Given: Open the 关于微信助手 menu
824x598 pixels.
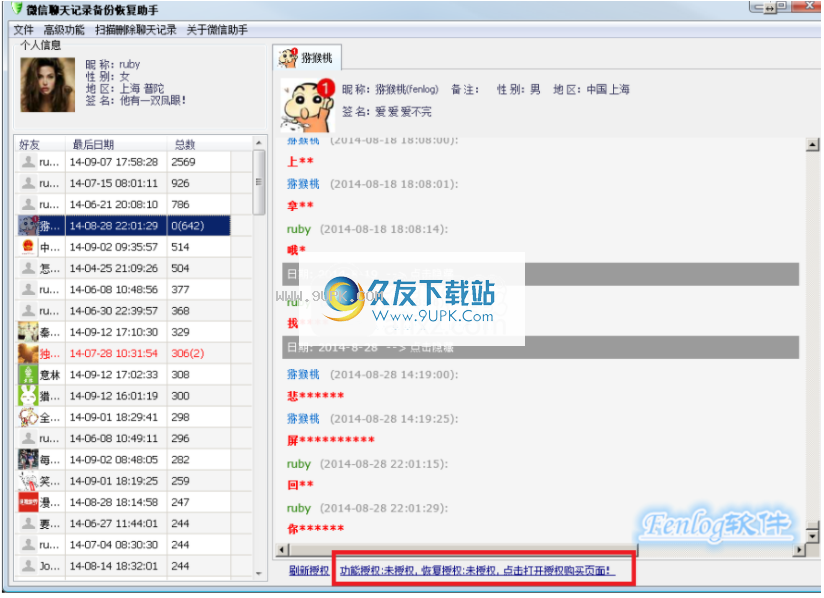Looking at the screenshot, I should point(217,30).
